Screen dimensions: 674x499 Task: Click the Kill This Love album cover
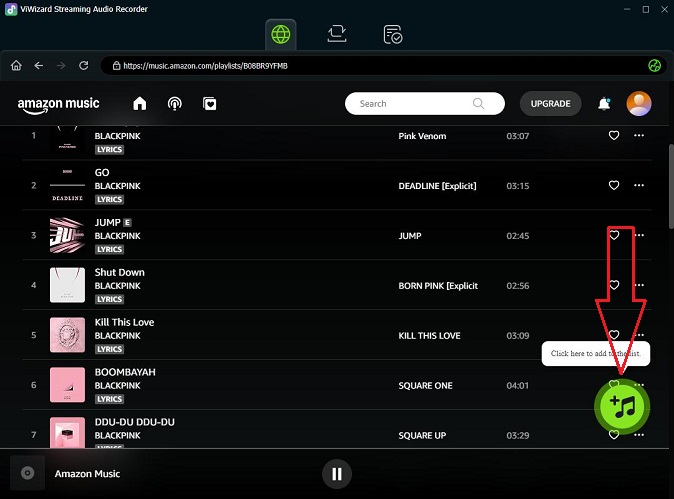(x=67, y=335)
